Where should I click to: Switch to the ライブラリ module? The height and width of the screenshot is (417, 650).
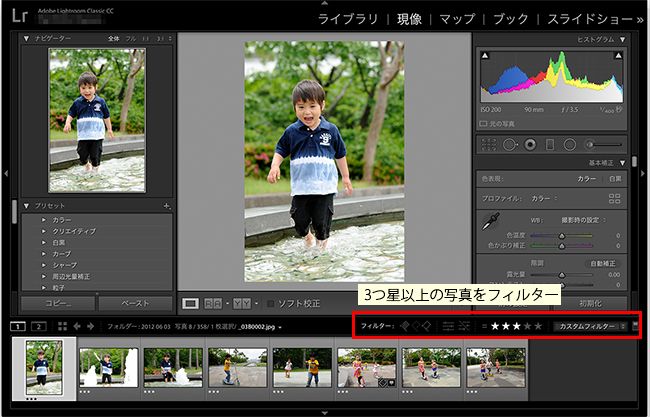pyautogui.click(x=348, y=19)
